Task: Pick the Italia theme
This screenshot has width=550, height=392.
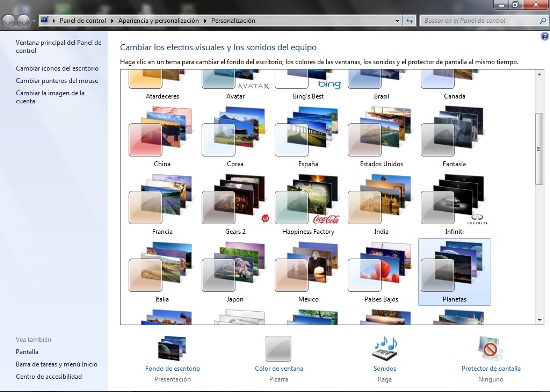Action: pos(162,272)
